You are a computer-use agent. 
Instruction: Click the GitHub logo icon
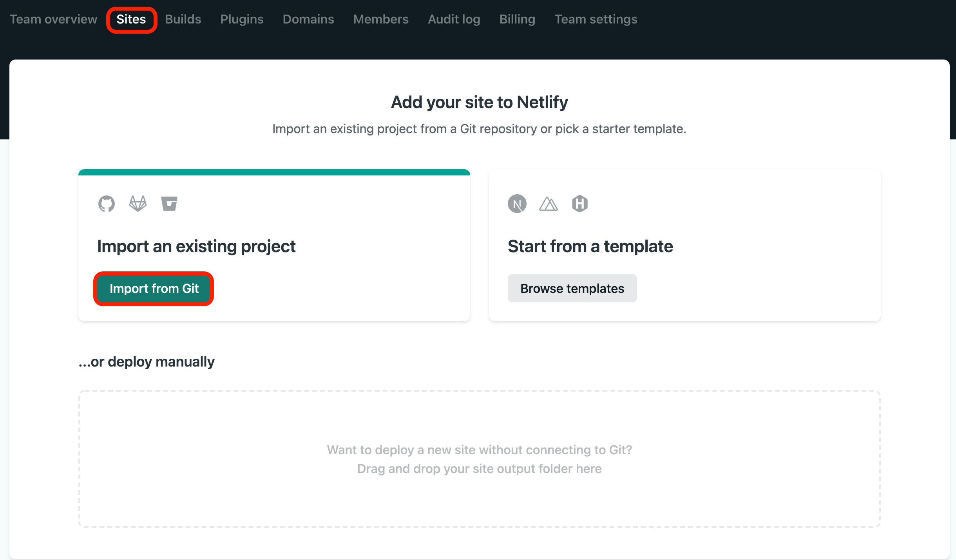(x=106, y=204)
